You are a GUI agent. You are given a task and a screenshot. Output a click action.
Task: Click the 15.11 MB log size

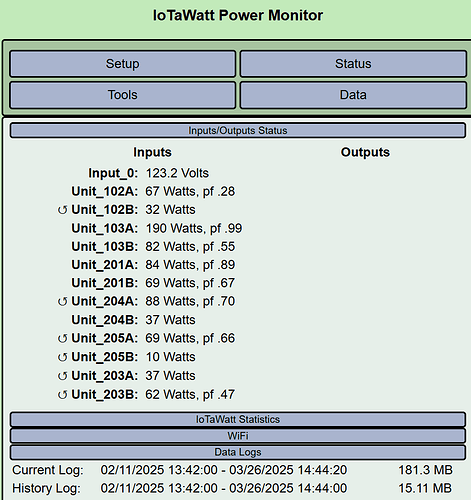425,489
